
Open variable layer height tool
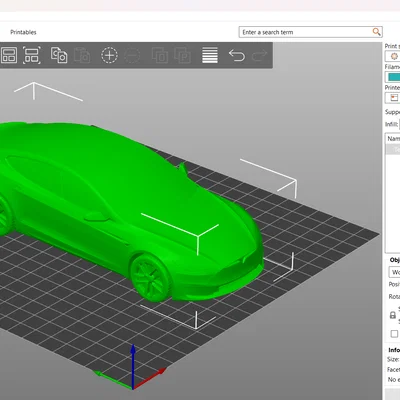210,55
